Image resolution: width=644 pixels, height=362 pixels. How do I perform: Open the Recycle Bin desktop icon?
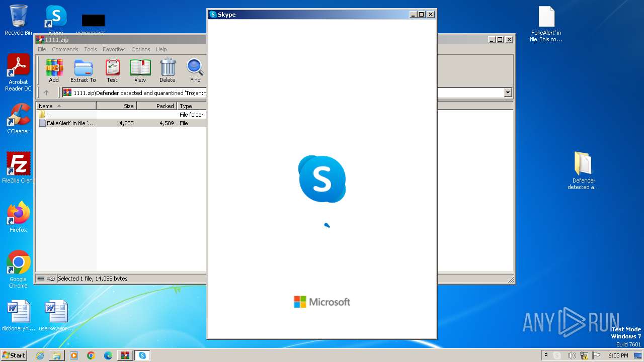[18, 20]
